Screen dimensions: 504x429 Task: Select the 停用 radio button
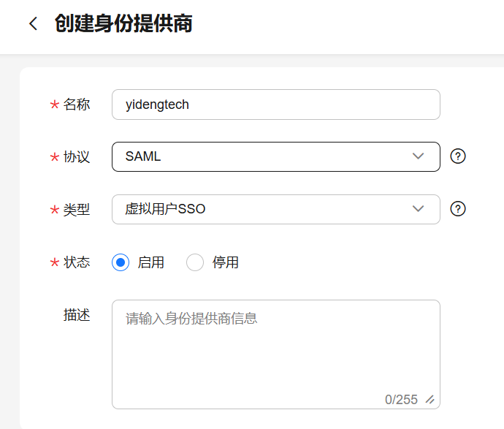195,262
